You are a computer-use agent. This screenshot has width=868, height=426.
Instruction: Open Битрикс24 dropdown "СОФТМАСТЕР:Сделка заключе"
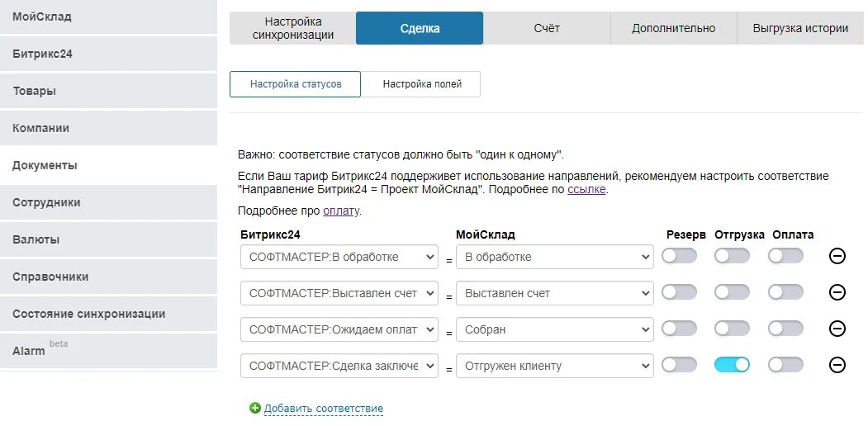(339, 366)
